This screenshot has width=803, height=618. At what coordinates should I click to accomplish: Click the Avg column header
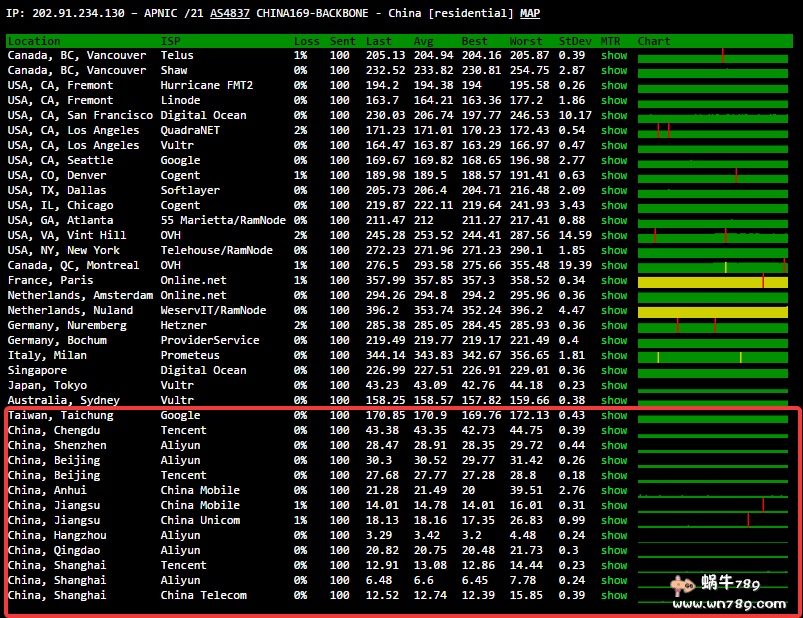[x=424, y=41]
